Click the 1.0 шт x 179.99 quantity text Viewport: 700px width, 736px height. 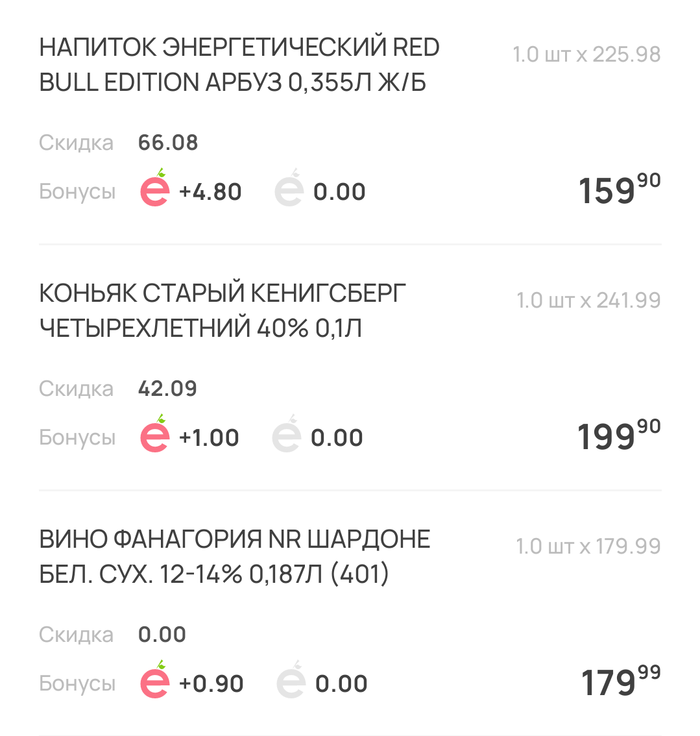(589, 546)
